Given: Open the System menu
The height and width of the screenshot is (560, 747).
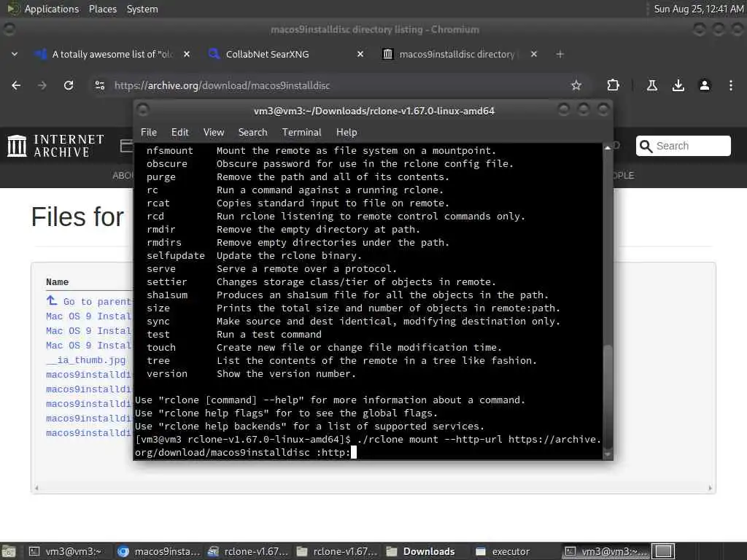Looking at the screenshot, I should click(x=142, y=9).
